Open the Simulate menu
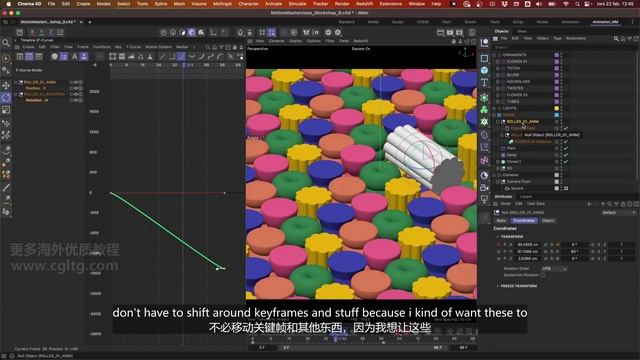The width and height of the screenshot is (640, 360). coord(297,4)
